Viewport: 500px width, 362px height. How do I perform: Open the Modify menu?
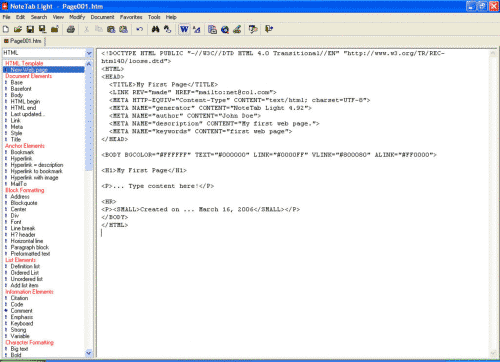(x=77, y=17)
